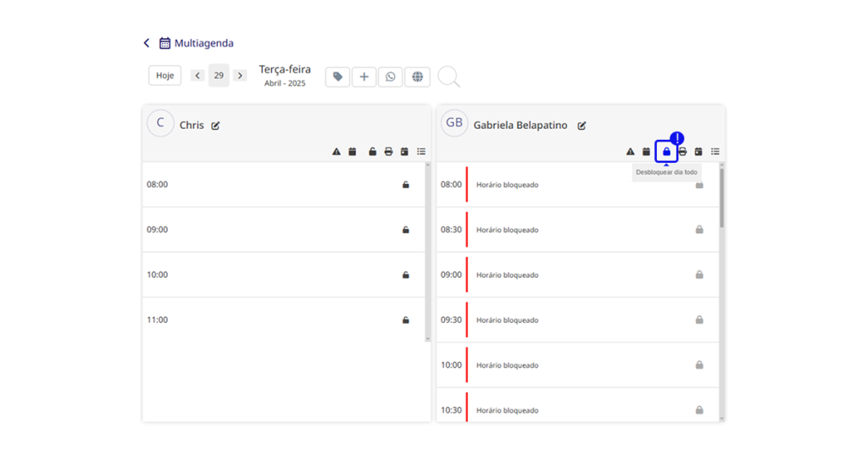Unlock all day for Gabriela Belapatino
This screenshot has height=456, width=868.
coord(666,152)
